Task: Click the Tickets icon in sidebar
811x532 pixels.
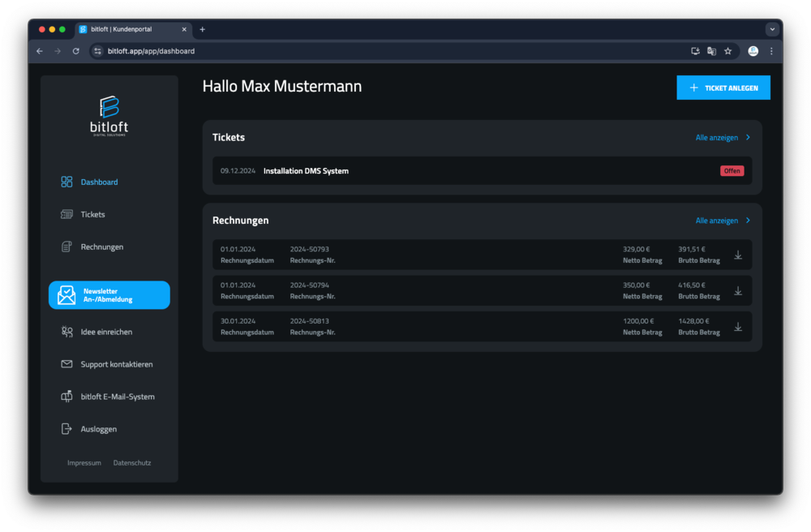Action: point(67,214)
